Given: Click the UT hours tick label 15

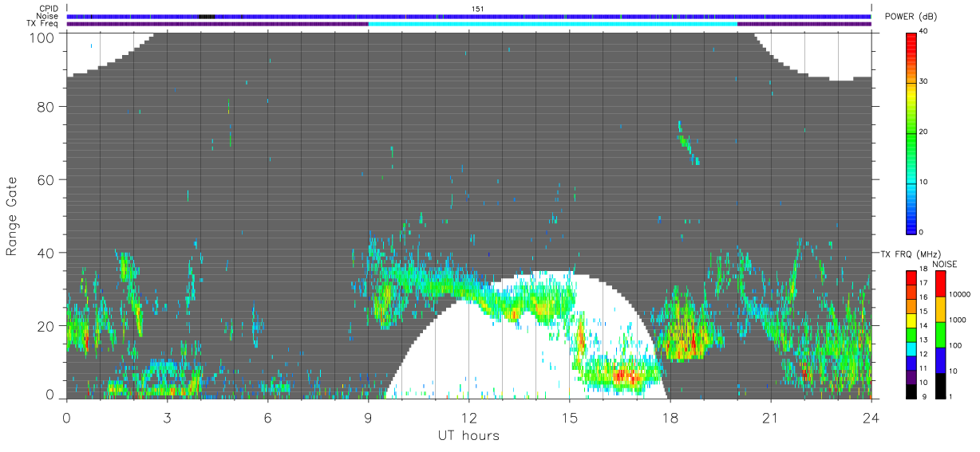Looking at the screenshot, I should click(x=570, y=417).
